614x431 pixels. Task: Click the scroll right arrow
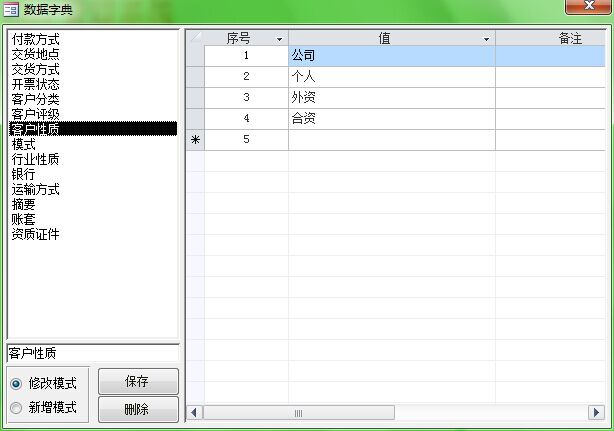596,413
